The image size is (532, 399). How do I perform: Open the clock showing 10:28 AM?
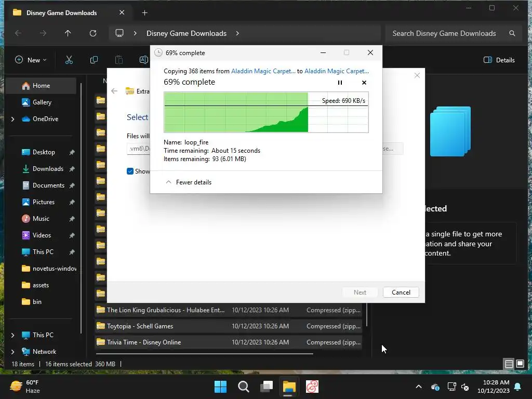(x=494, y=387)
